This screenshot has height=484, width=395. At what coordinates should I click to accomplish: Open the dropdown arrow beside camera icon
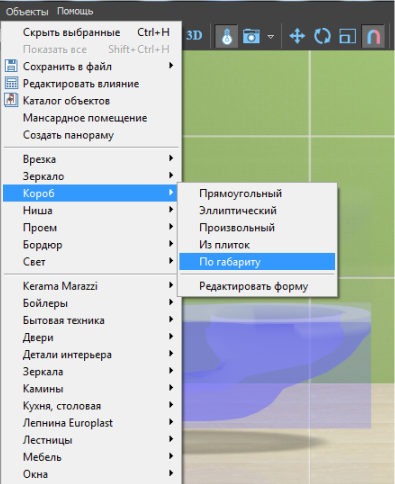pos(271,36)
